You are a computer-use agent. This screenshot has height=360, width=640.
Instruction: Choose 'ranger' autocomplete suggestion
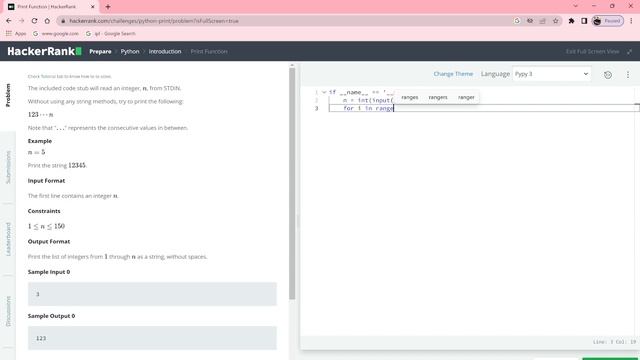tap(466, 97)
